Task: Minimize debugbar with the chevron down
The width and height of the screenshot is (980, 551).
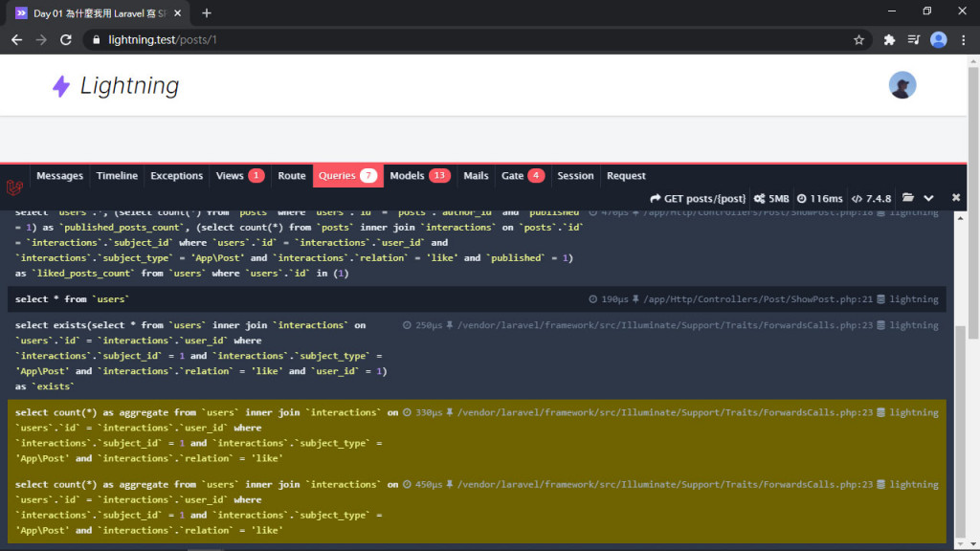Action: 928,198
